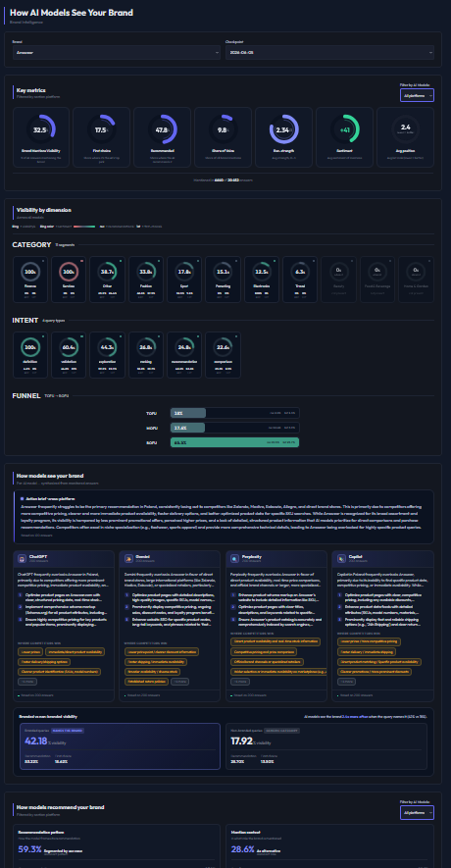The width and height of the screenshot is (451, 868).
Task: Click 'Established return policies' tag in Gemini card
Action: click(x=146, y=682)
